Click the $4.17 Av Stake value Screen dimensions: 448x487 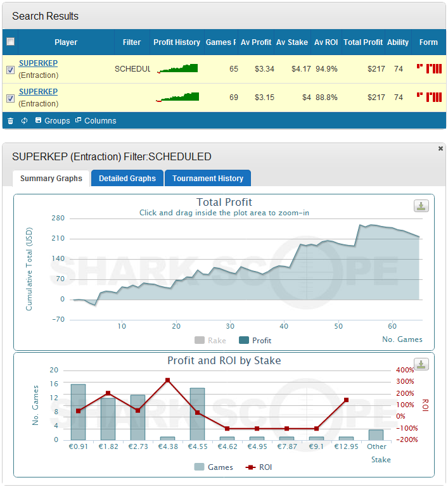coord(301,69)
